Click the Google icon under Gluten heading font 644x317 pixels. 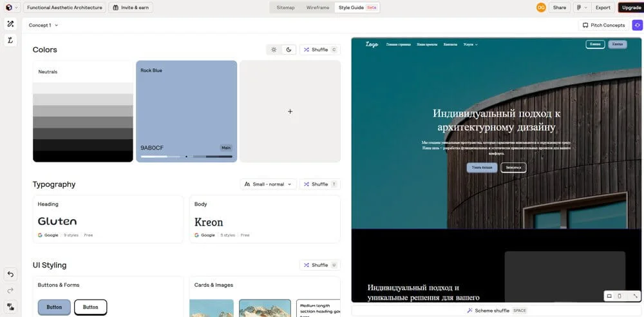coord(40,235)
